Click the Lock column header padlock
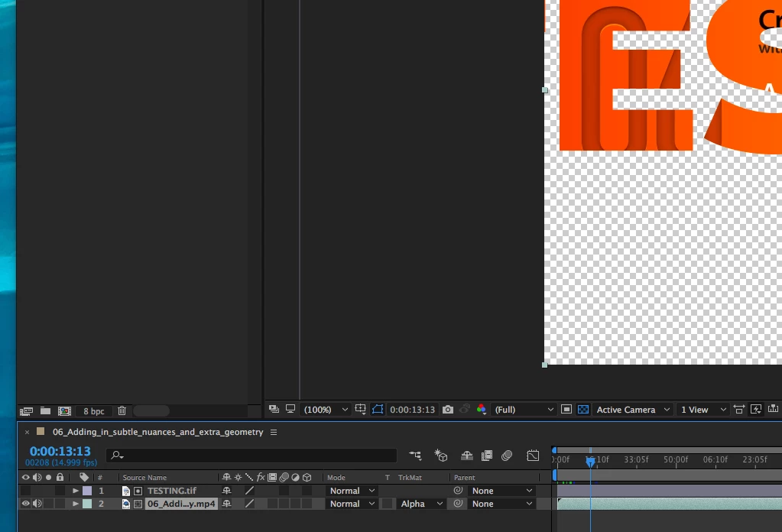This screenshot has width=782, height=532. 60,477
